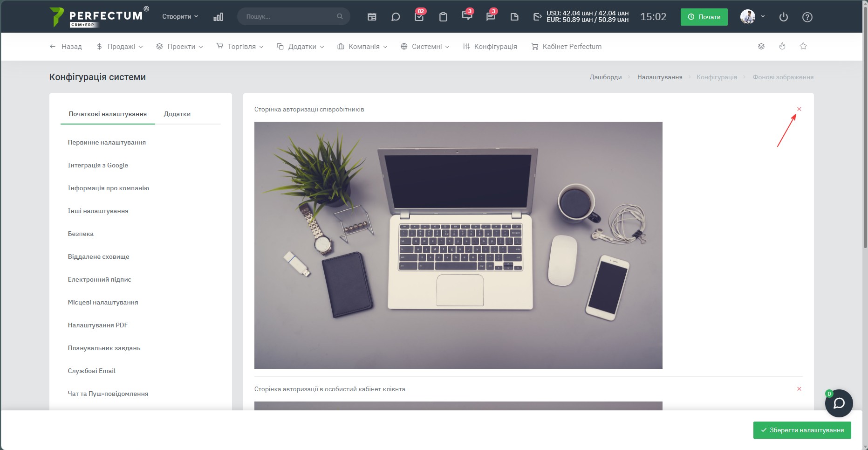This screenshot has height=450, width=868.
Task: Expand the Компанія menu
Action: 362,47
